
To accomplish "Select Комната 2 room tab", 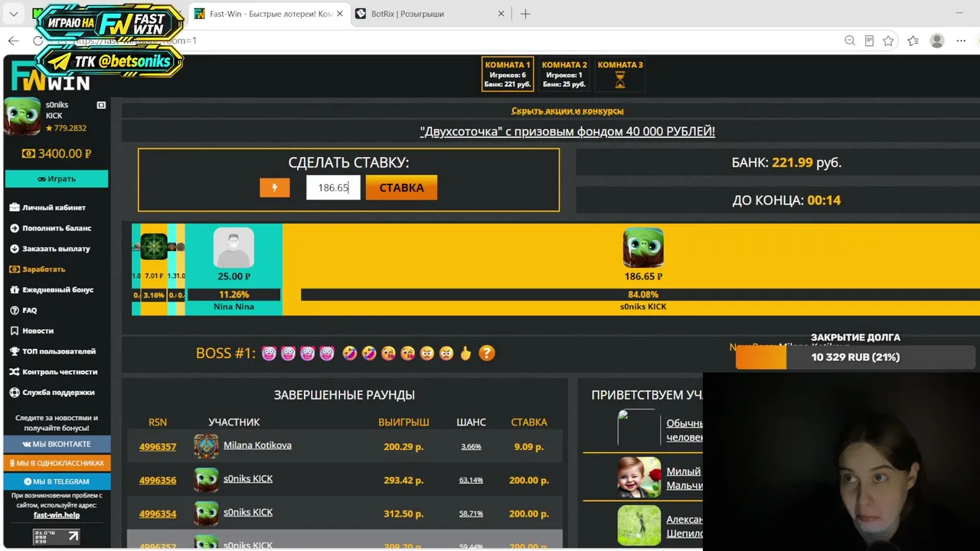I will 564,74.
